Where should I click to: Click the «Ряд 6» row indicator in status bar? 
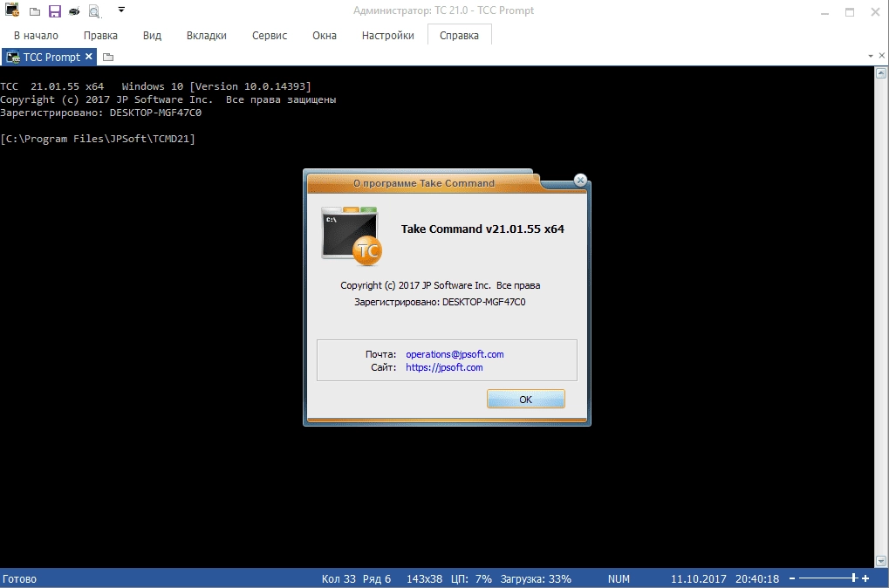point(377,579)
